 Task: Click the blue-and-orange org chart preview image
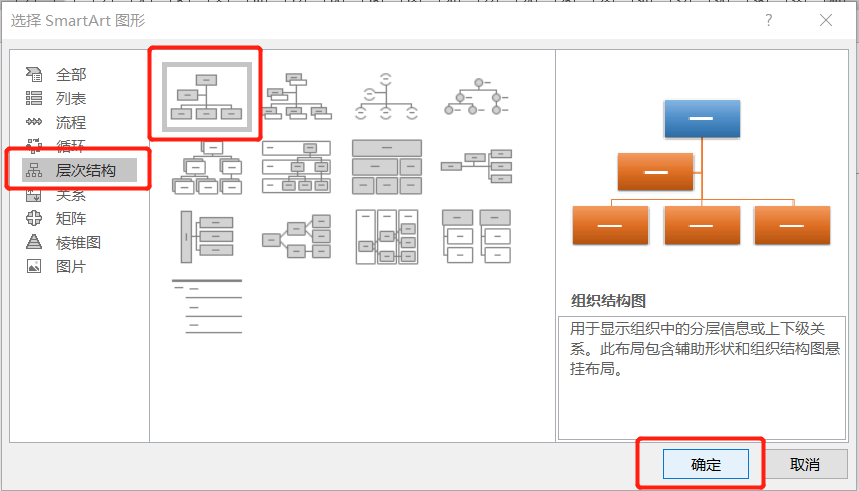[701, 172]
